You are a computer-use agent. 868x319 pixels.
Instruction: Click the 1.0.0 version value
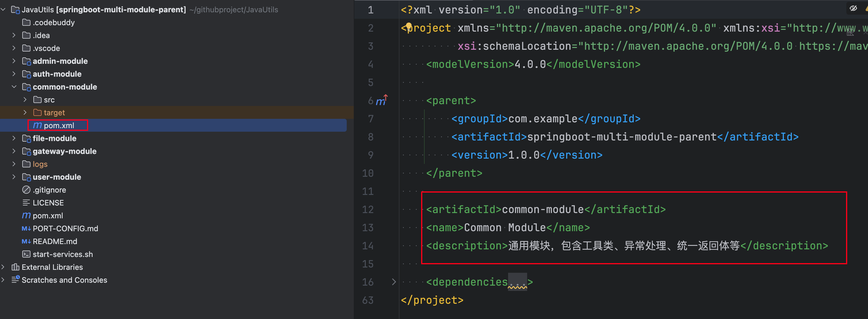pyautogui.click(x=524, y=155)
